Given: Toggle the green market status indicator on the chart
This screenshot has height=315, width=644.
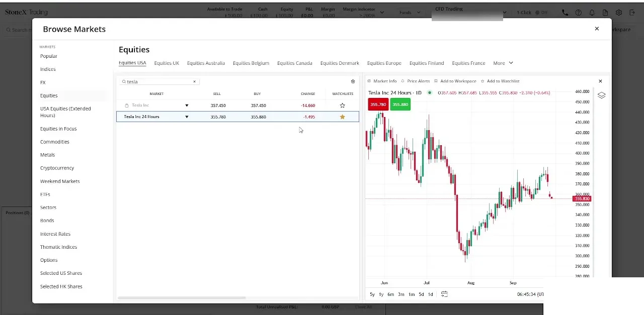Looking at the screenshot, I should pos(430,92).
